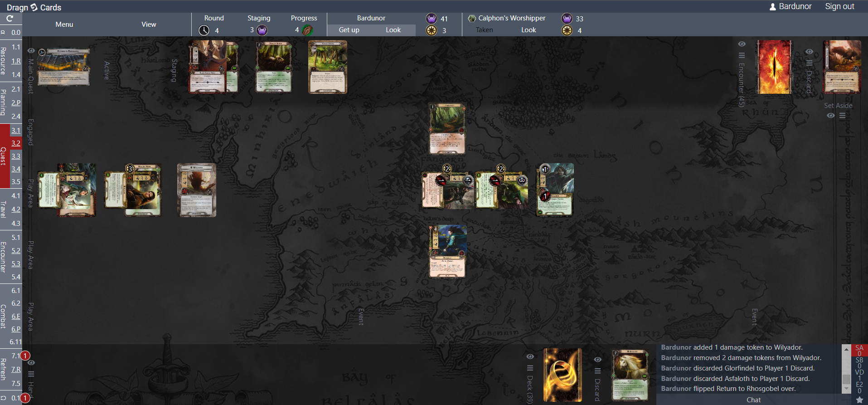Open the Menu dropdown
Viewport: 868px width, 405px height.
(x=64, y=24)
